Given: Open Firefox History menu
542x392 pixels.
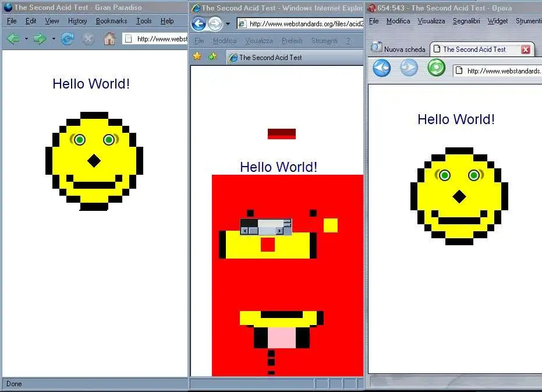Looking at the screenshot, I should tap(77, 21).
